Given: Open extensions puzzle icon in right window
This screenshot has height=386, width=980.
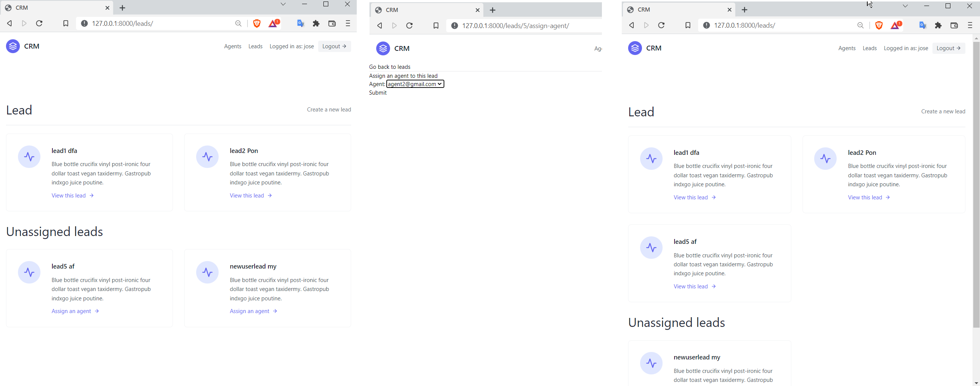Looking at the screenshot, I should point(938,25).
